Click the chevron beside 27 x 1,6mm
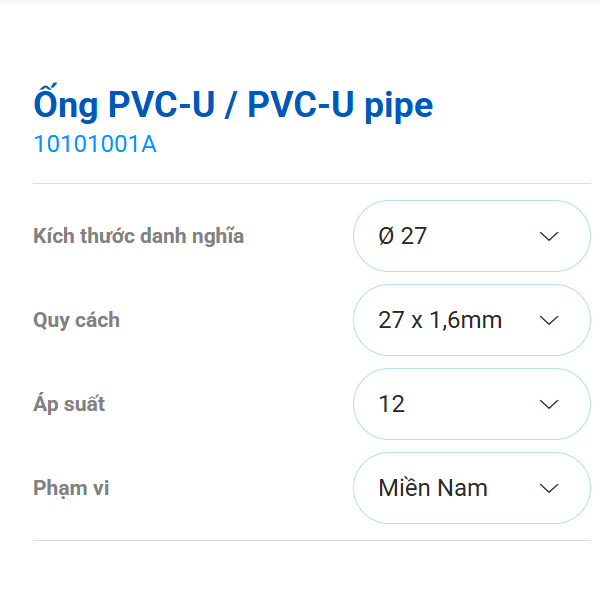 point(548,321)
